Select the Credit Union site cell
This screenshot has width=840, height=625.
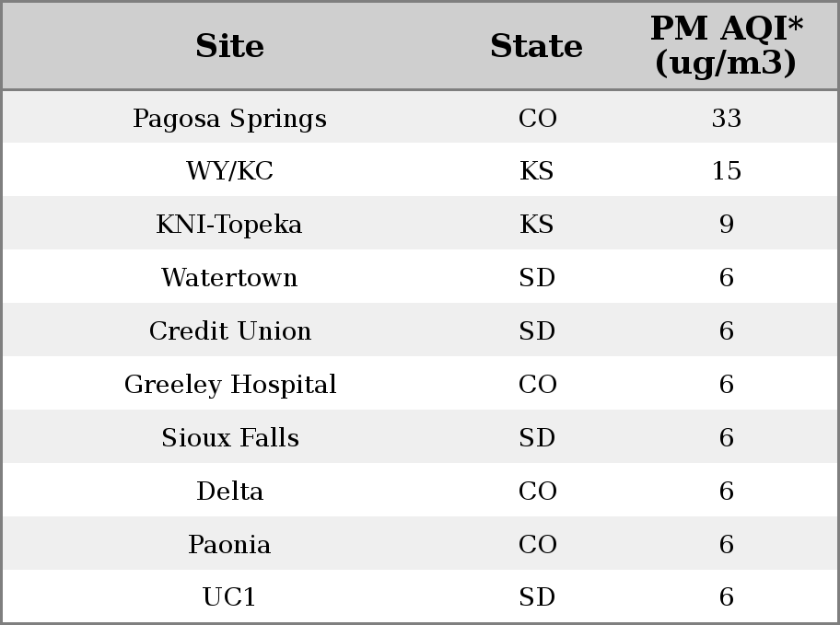click(x=230, y=330)
